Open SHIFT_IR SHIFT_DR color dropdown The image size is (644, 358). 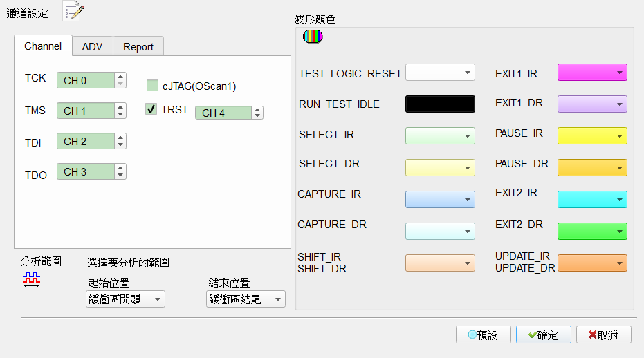pos(440,263)
